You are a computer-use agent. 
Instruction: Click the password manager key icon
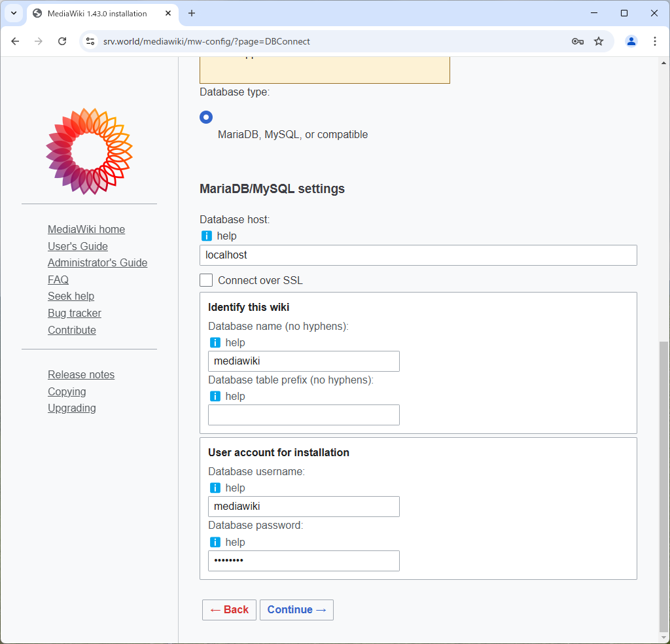pos(578,41)
